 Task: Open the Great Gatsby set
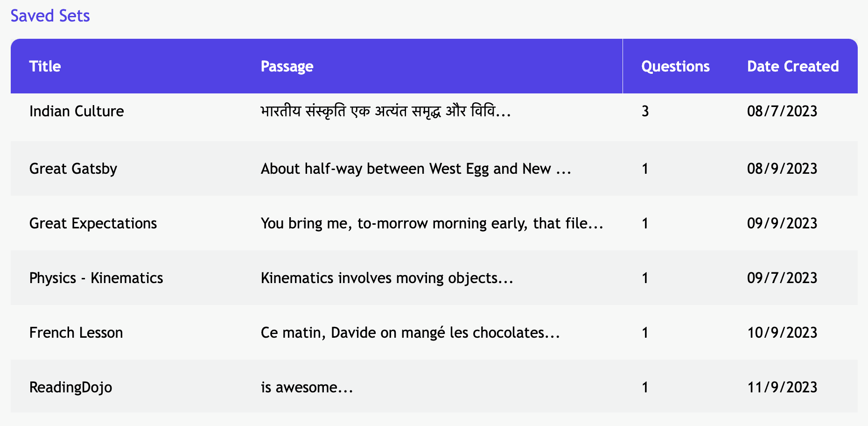point(73,169)
